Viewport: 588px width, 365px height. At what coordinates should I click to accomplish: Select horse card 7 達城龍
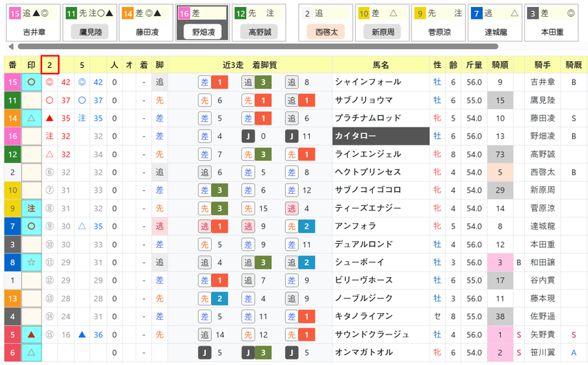click(495, 23)
